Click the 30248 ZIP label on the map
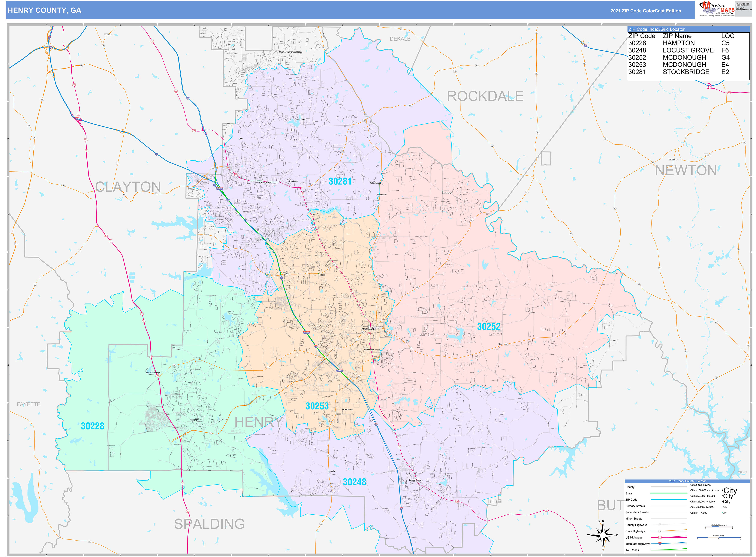This screenshot has width=756, height=557. coord(354,482)
